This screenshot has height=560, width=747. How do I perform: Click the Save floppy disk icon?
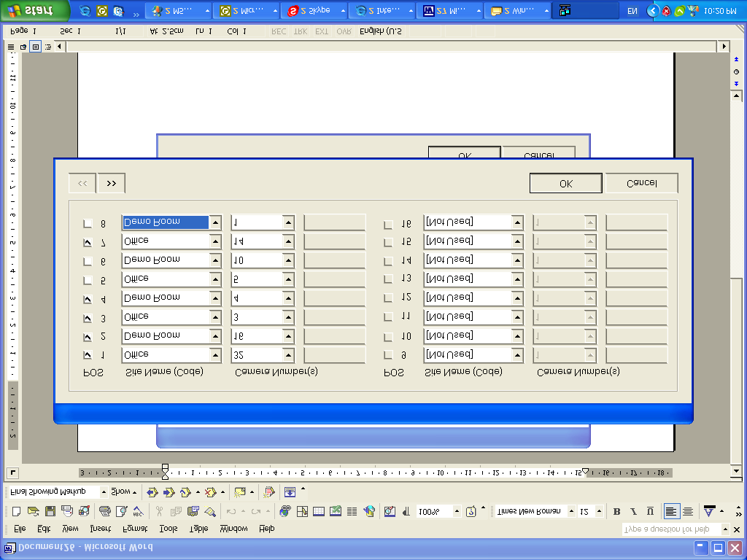click(x=50, y=511)
